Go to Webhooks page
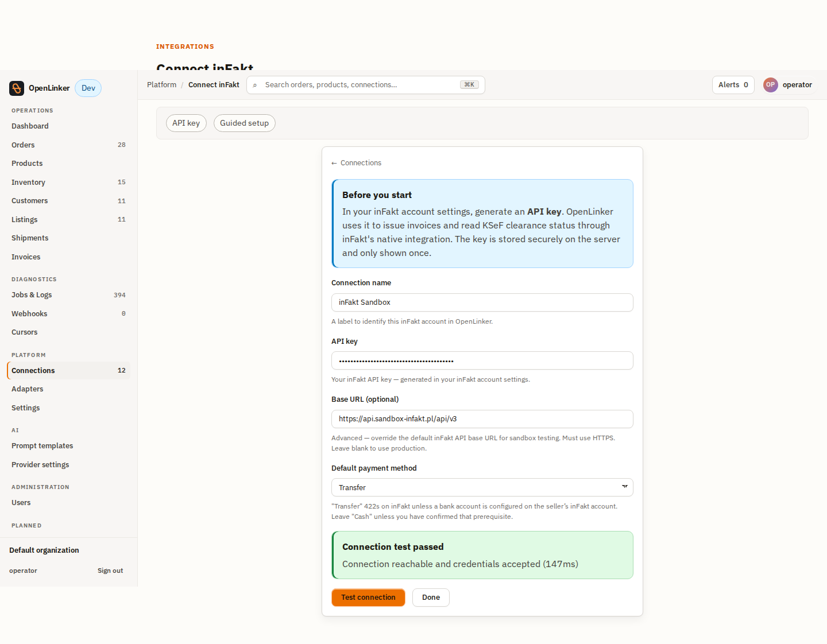 69,313
